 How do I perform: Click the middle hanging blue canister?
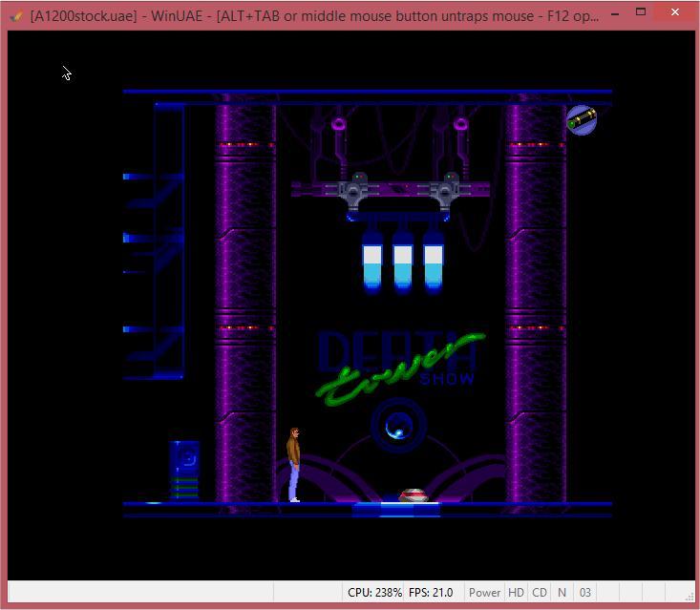(x=402, y=262)
